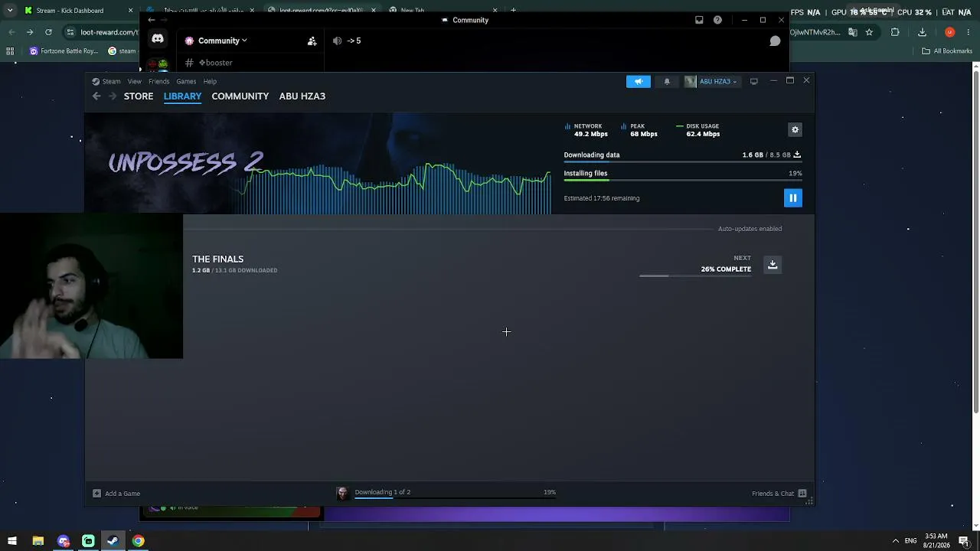This screenshot has height=551, width=980.
Task: Click the Steam logo in title bar
Action: pyautogui.click(x=96, y=81)
